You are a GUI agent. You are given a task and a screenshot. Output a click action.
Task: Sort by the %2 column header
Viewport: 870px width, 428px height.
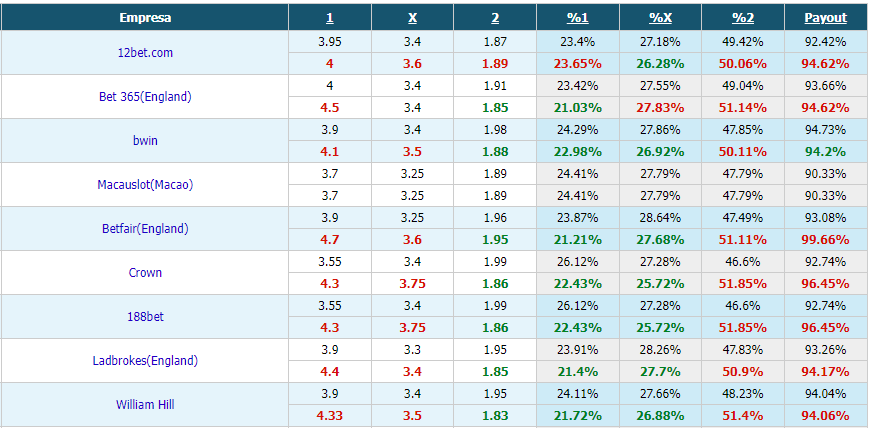tap(743, 18)
